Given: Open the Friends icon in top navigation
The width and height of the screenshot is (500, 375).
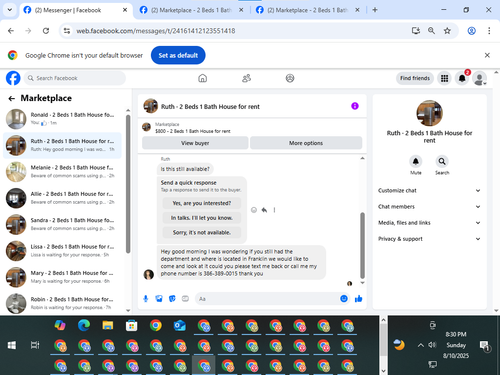Looking at the screenshot, I should point(246,78).
